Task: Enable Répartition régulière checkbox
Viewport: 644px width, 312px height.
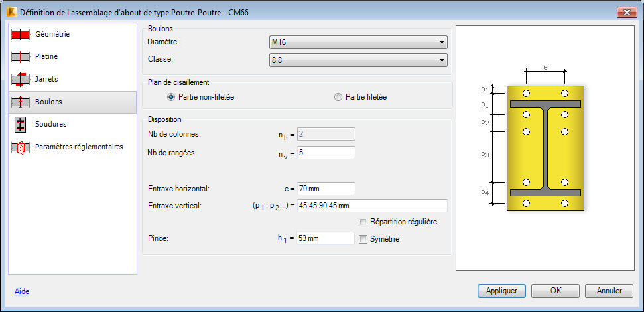Action: point(363,222)
